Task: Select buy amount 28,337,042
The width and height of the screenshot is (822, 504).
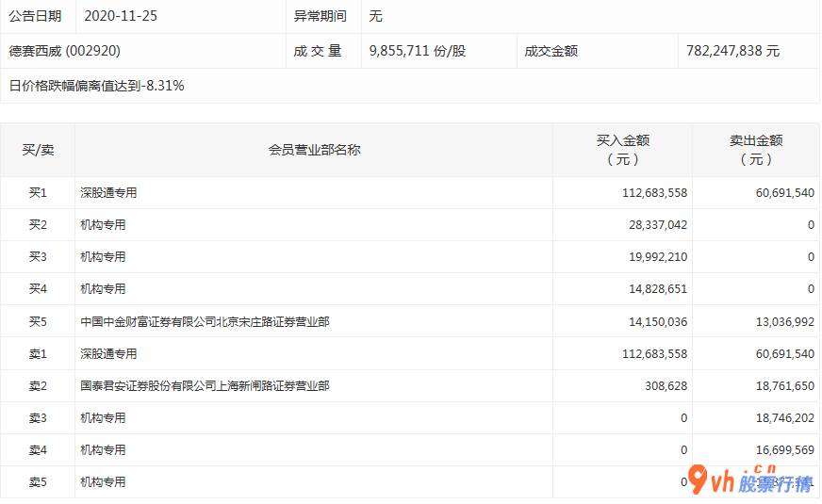Action: (658, 225)
